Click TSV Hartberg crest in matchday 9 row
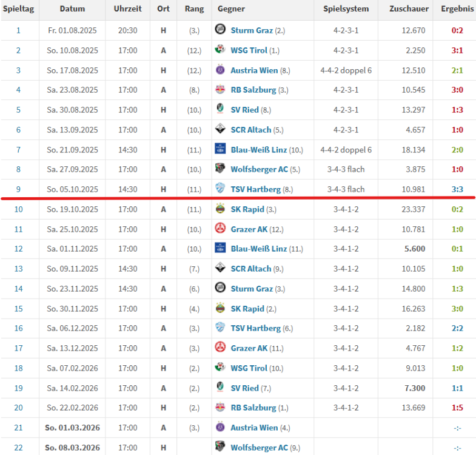Viewport: 476px width, 455px height. point(221,189)
